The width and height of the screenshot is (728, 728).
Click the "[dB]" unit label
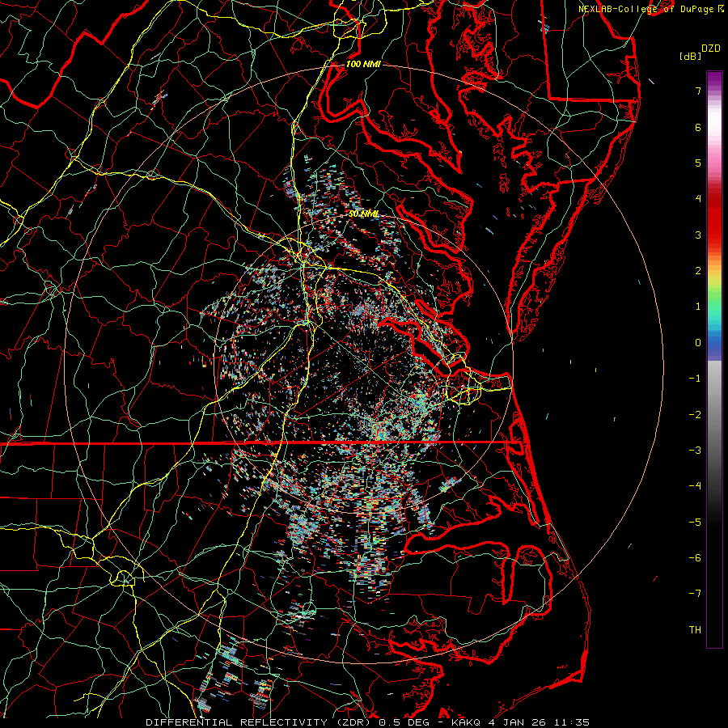[x=691, y=56]
